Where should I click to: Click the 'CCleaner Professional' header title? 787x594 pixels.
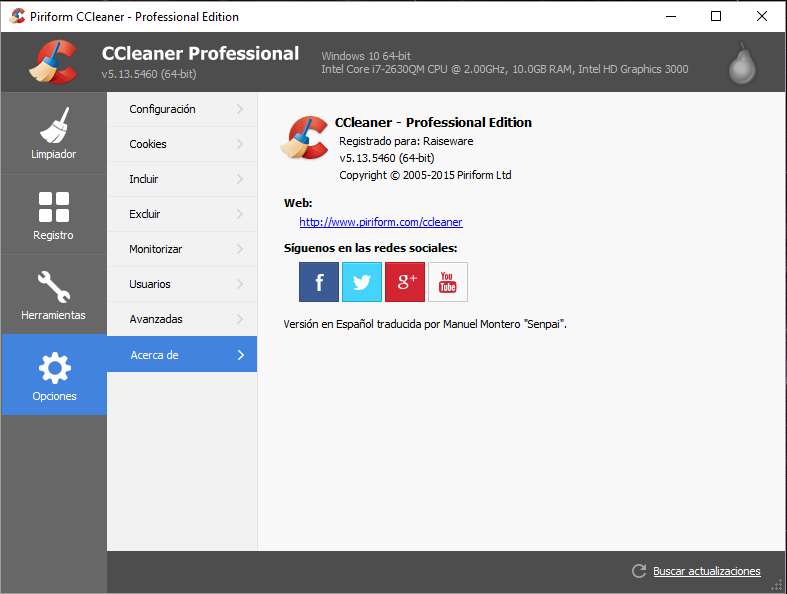coord(200,53)
